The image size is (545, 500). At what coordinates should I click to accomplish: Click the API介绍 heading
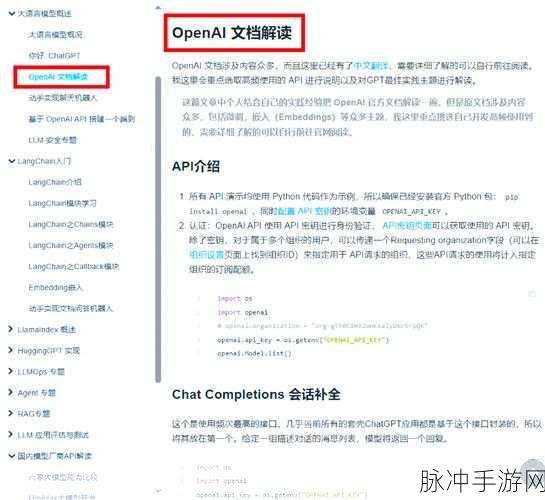[x=196, y=166]
